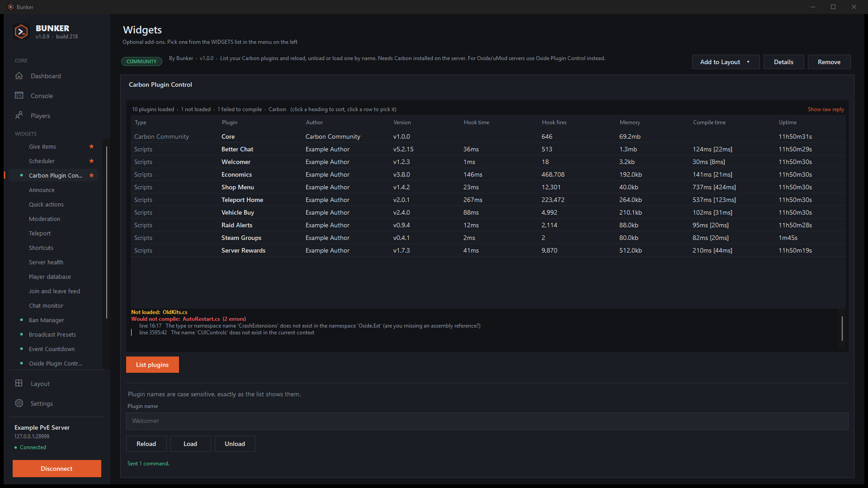The height and width of the screenshot is (488, 868).
Task: Click the Layout grid icon
Action: (19, 384)
